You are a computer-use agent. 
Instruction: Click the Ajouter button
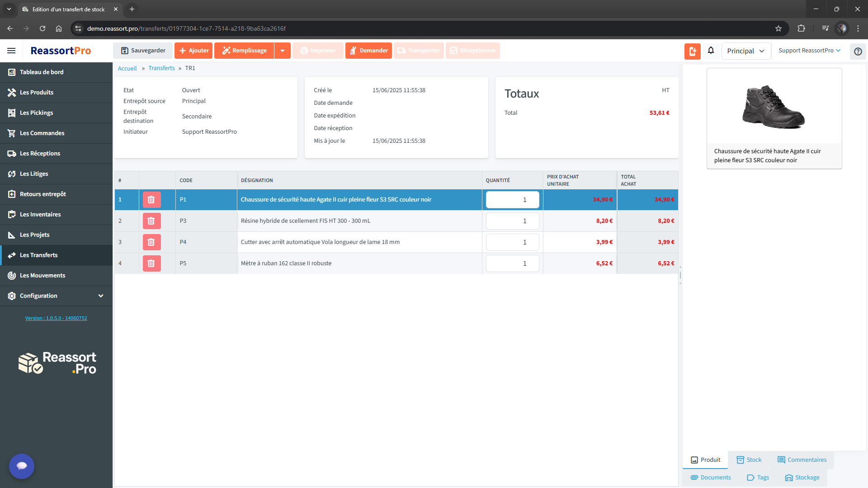[x=193, y=51]
